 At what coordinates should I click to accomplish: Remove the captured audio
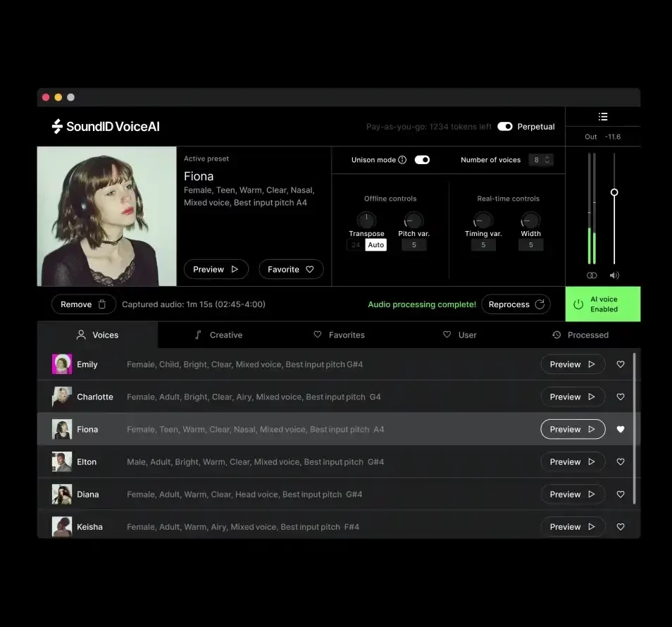pos(83,304)
